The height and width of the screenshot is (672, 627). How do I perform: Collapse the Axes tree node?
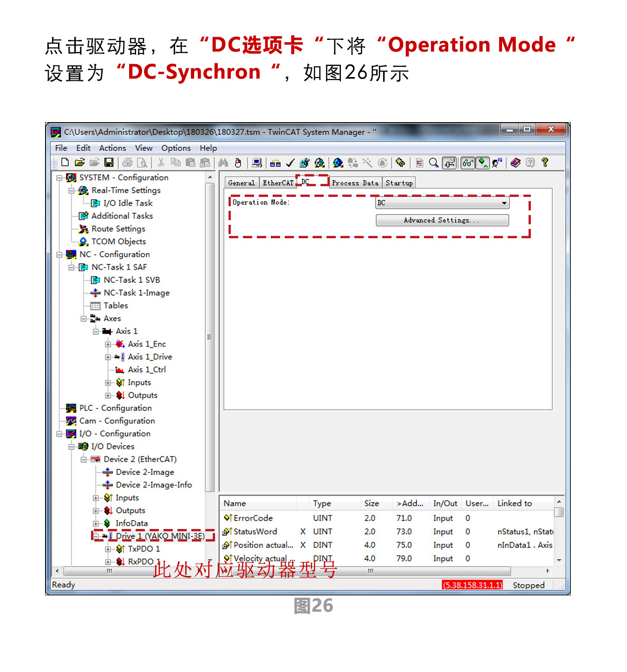[x=84, y=319]
